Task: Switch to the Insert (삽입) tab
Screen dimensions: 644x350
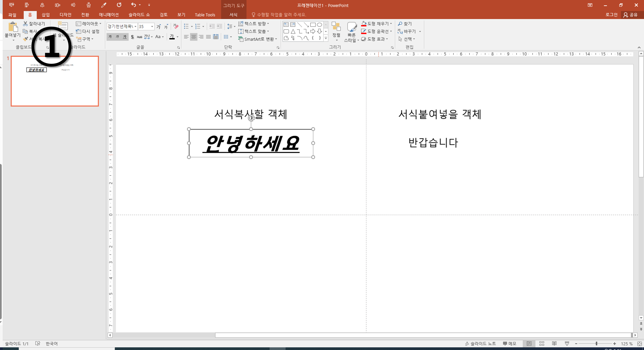Action: click(x=46, y=15)
